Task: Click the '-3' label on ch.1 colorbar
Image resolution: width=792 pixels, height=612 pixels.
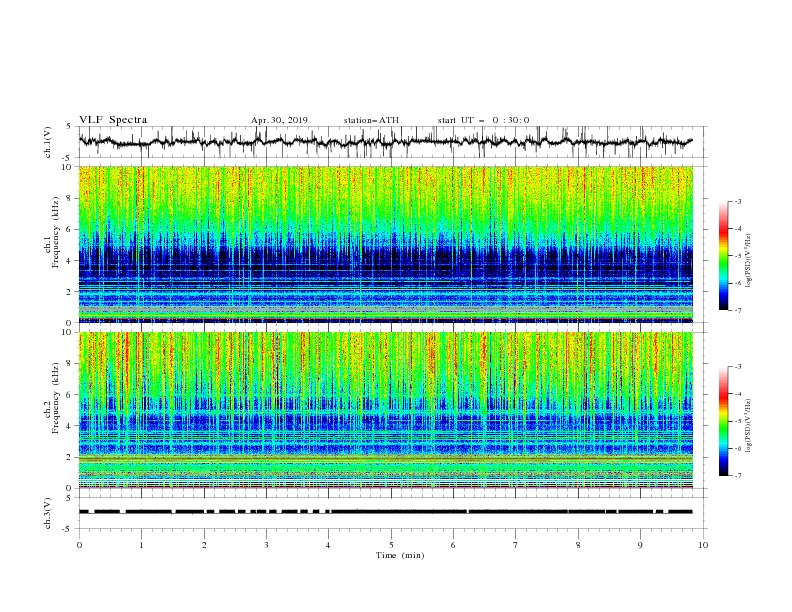Action: coord(738,201)
